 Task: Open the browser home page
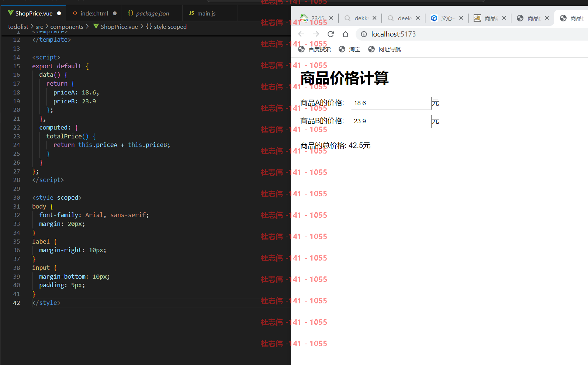(x=345, y=34)
